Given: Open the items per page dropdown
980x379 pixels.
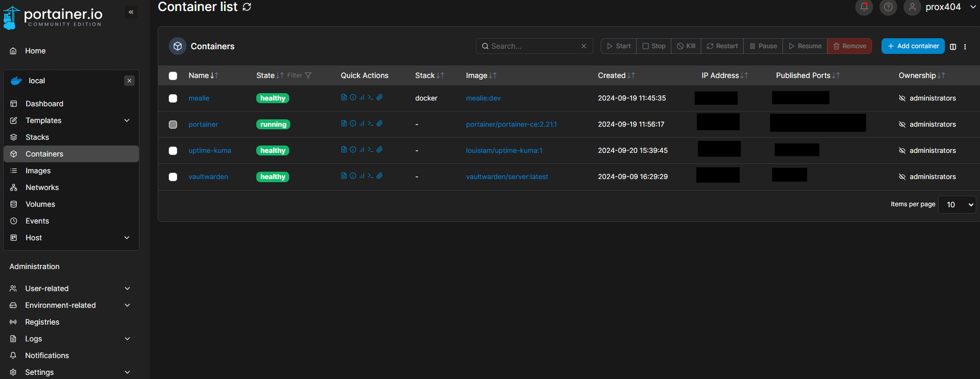Looking at the screenshot, I should tap(956, 205).
